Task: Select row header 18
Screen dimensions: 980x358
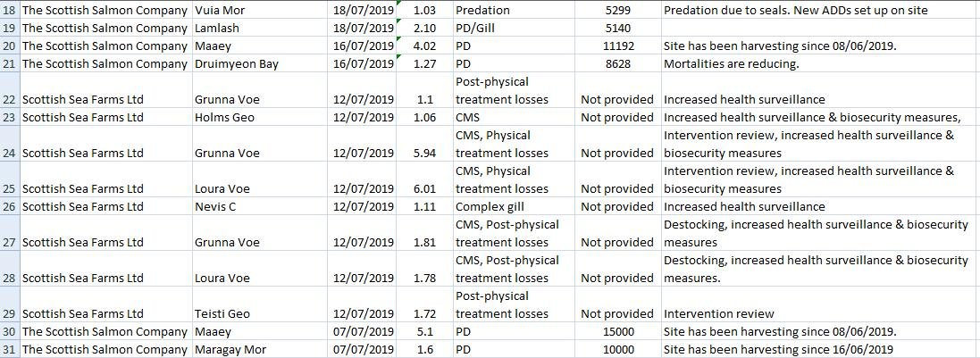Action: [9, 10]
